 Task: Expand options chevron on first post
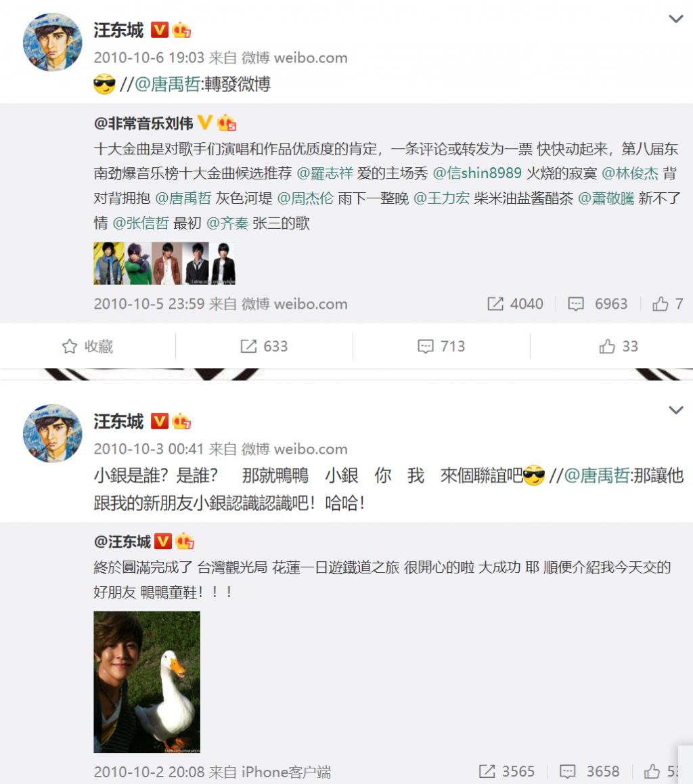click(x=675, y=19)
